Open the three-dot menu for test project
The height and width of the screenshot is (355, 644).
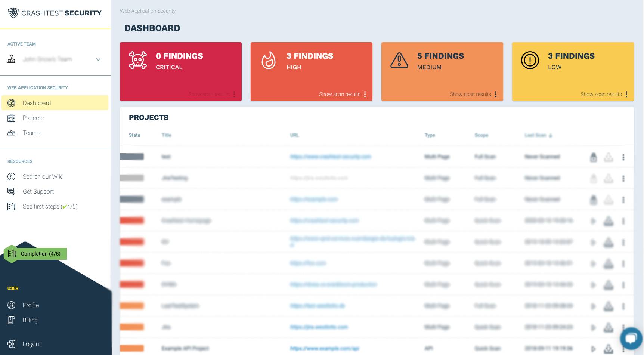[x=623, y=157]
